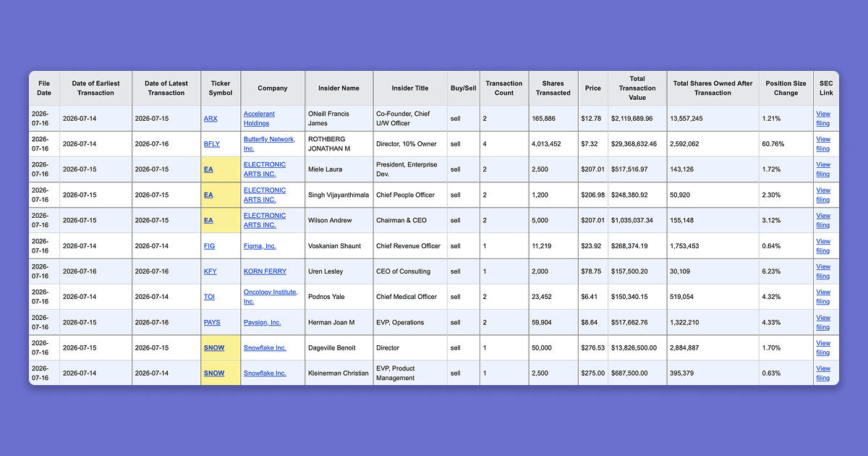This screenshot has width=868, height=456.
Task: Click the FIG ticker link
Action: coord(210,246)
